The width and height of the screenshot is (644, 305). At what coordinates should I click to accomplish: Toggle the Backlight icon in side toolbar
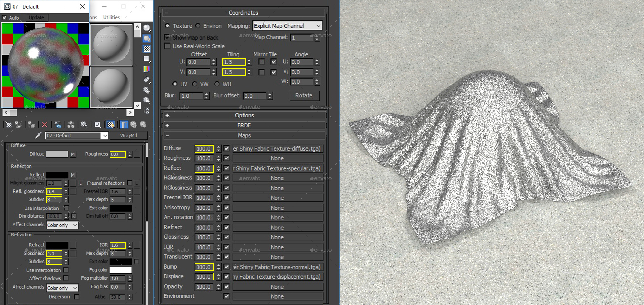[x=146, y=38]
